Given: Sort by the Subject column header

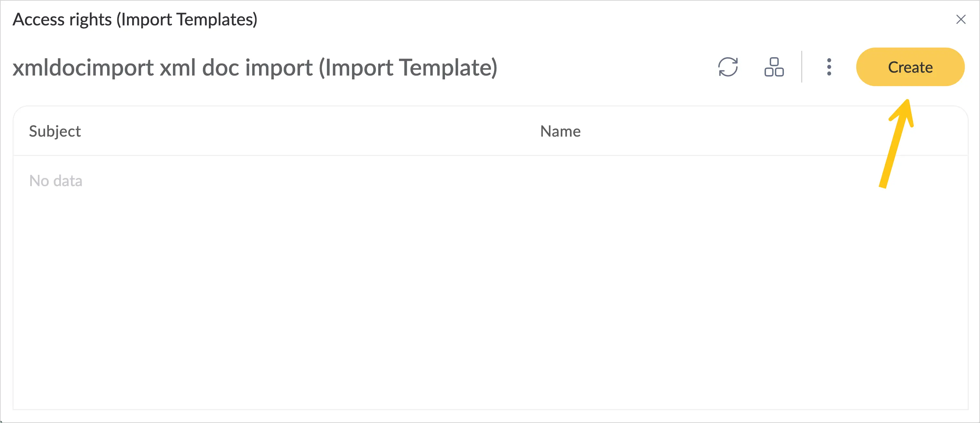Looking at the screenshot, I should coord(55,131).
